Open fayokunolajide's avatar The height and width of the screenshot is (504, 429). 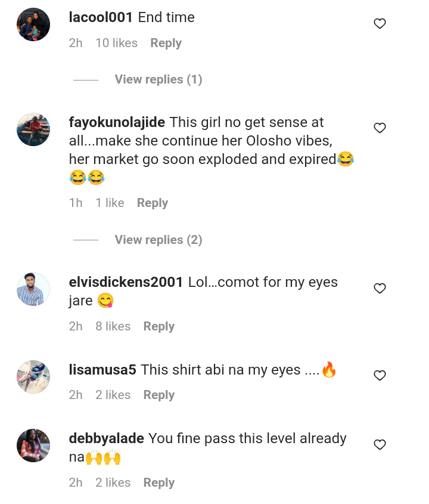[33, 129]
